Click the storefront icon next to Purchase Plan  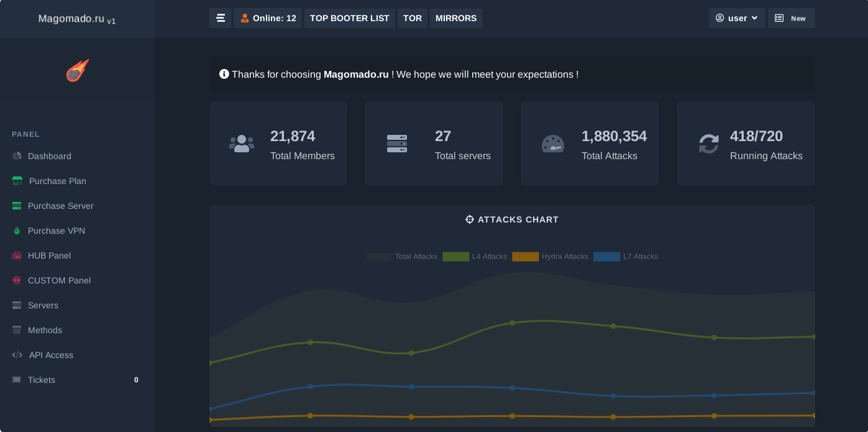(17, 181)
